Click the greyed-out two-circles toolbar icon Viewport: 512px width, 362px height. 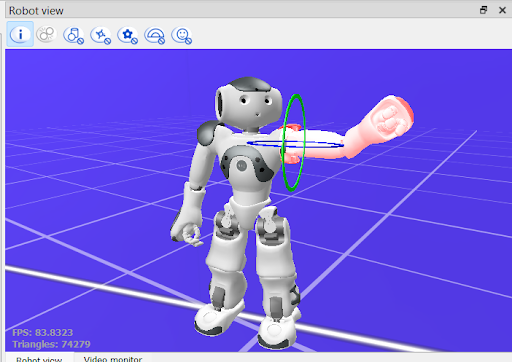[x=46, y=34]
